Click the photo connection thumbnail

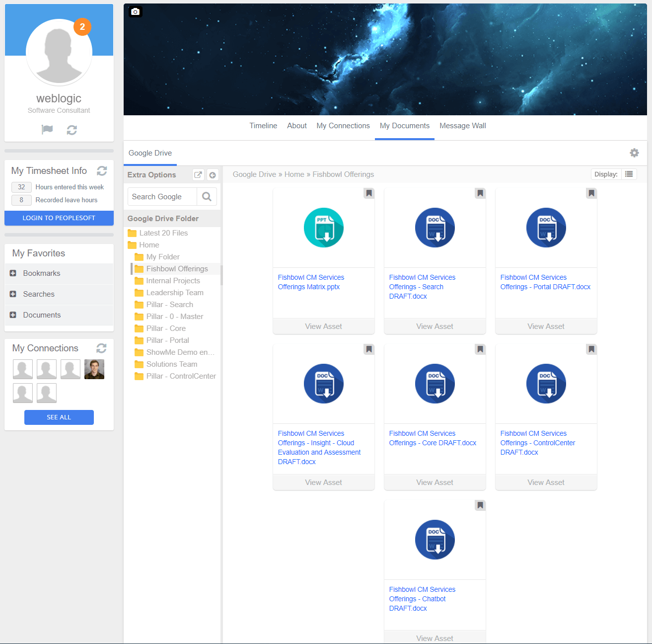[94, 369]
